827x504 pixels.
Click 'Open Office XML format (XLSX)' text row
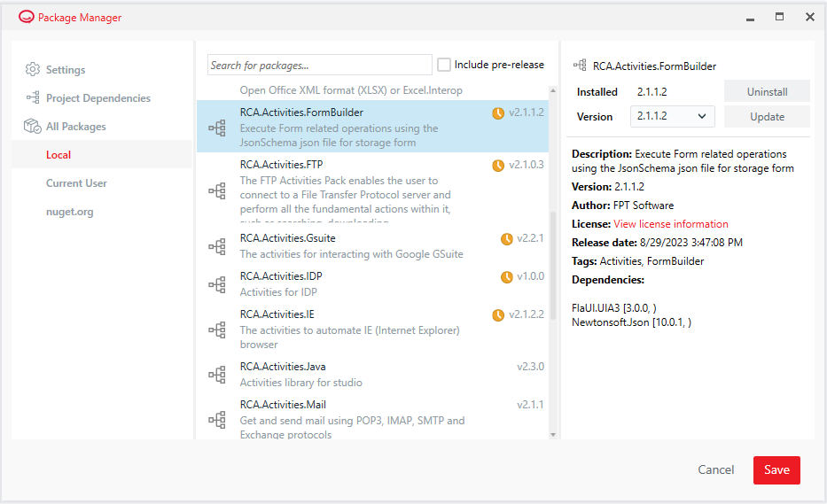pyautogui.click(x=351, y=90)
